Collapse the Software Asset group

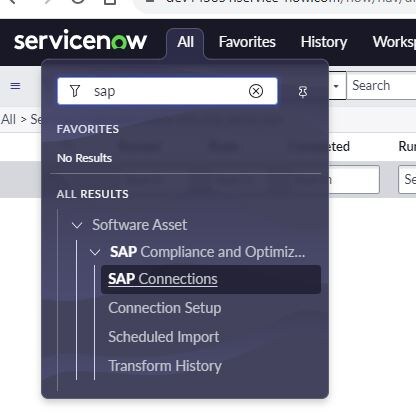click(x=77, y=225)
